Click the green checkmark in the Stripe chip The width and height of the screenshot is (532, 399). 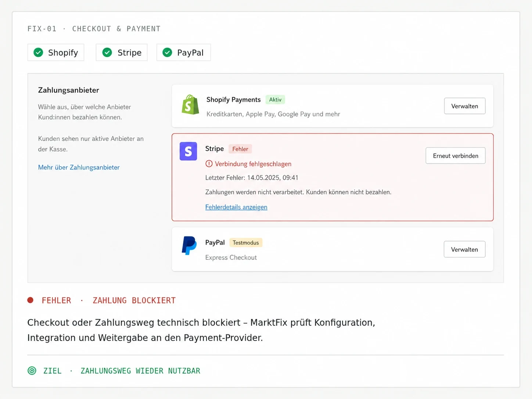pyautogui.click(x=107, y=53)
